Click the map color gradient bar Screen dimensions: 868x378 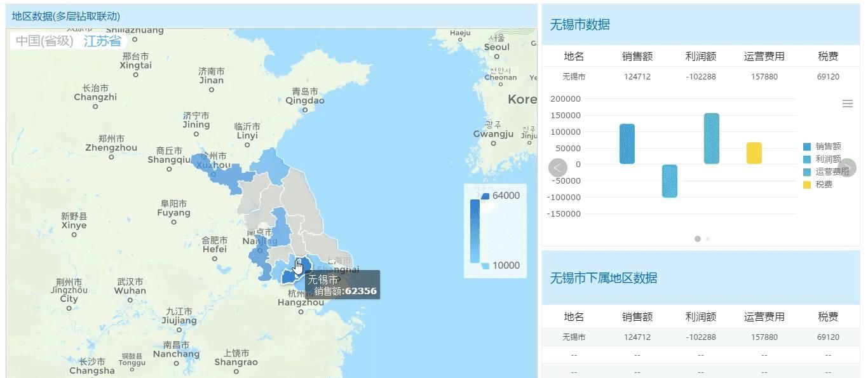(475, 231)
